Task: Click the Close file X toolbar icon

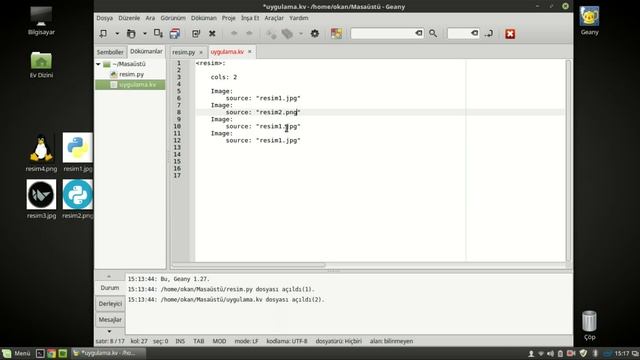Action: tap(212, 34)
